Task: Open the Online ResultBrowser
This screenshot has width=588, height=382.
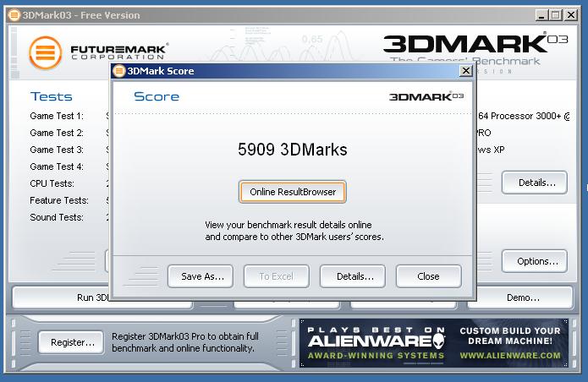Action: point(293,192)
